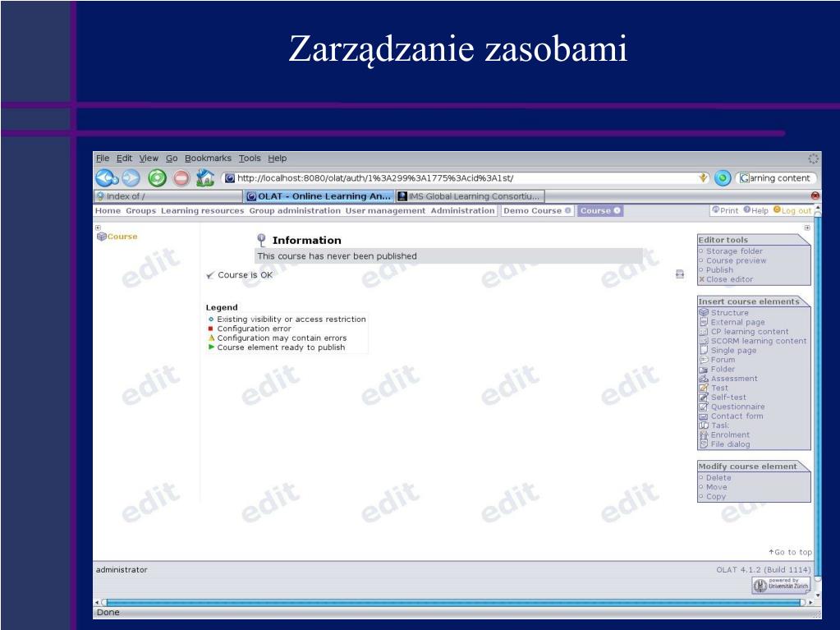
Task: Open the browser Help menu
Action: [x=277, y=158]
